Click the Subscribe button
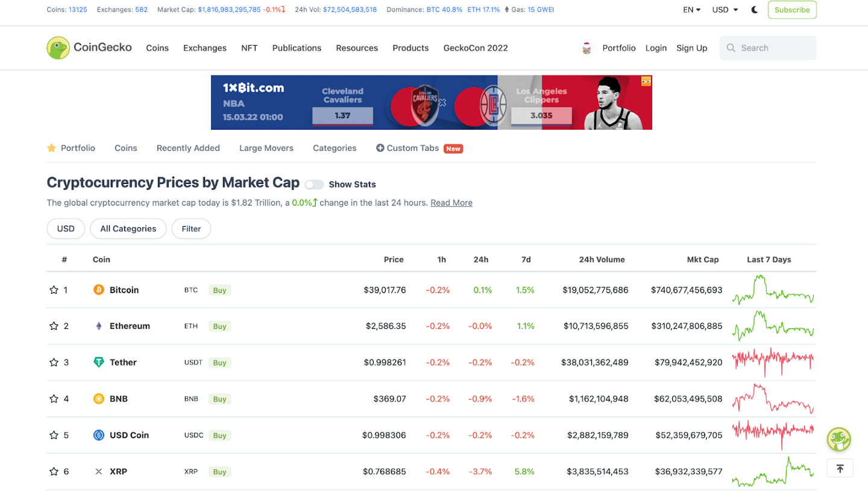Image resolution: width=868 pixels, height=491 pixels. 792,10
